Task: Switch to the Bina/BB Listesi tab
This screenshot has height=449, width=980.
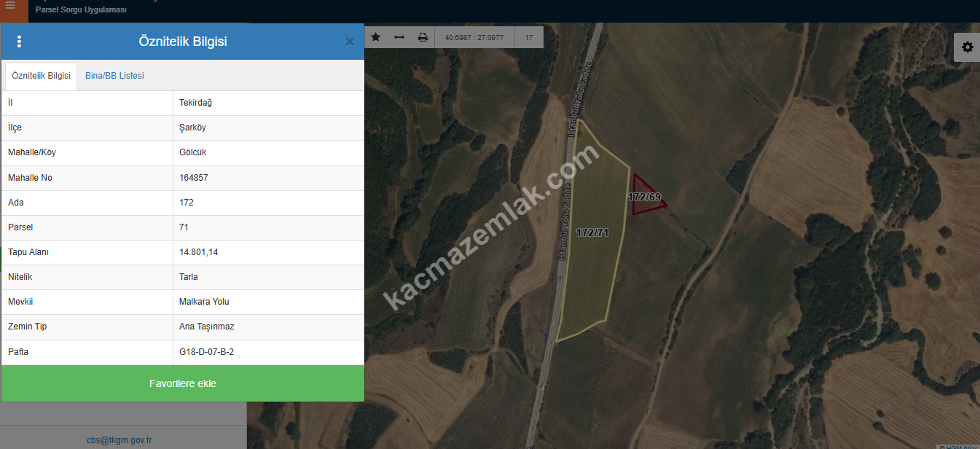Action: coord(114,76)
